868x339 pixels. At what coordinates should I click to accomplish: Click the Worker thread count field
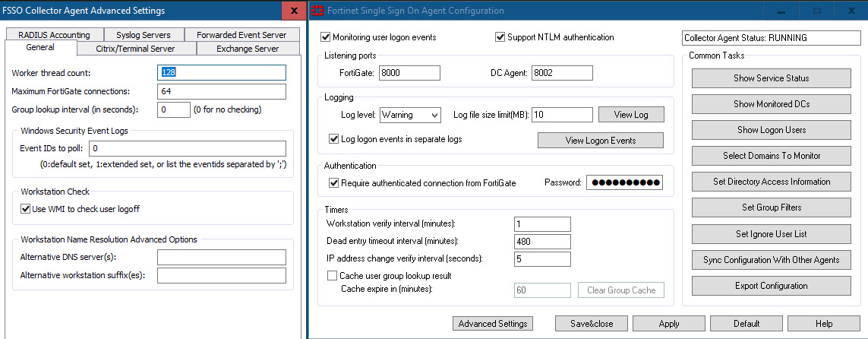[x=222, y=72]
